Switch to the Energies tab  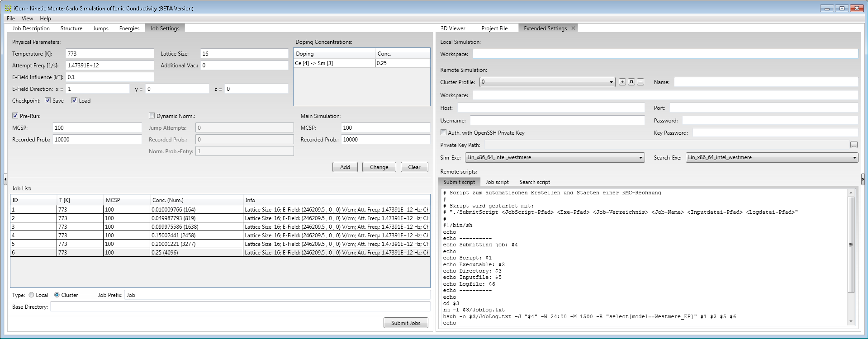[129, 28]
